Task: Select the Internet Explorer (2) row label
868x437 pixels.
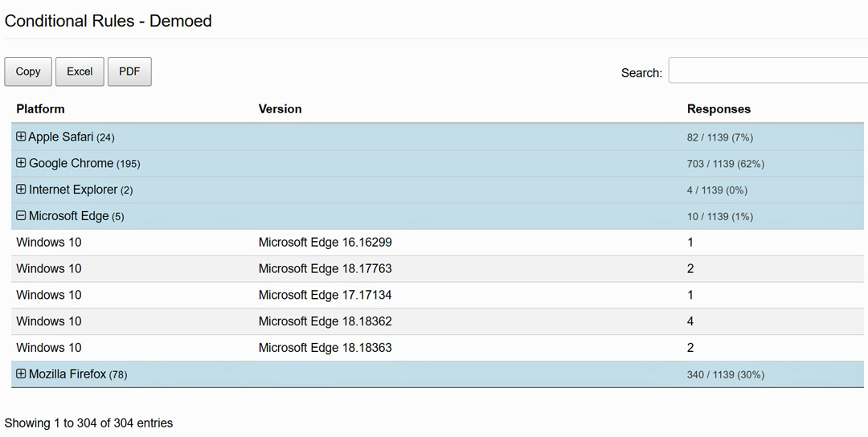Action: (x=81, y=190)
